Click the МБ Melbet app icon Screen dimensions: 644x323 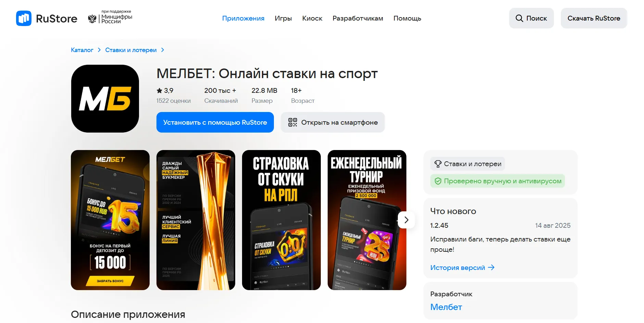coord(105,99)
